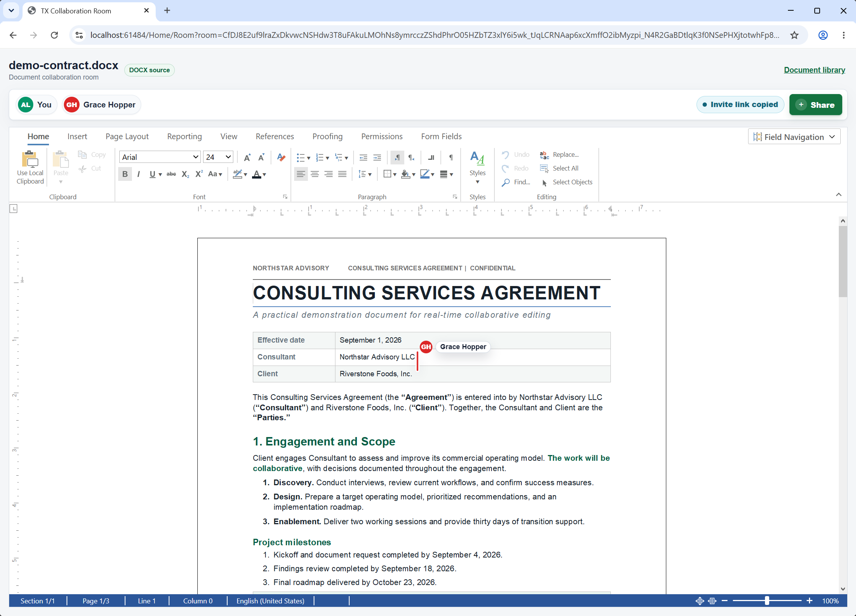
Task: Open Font dialog launcher
Action: coord(285,197)
